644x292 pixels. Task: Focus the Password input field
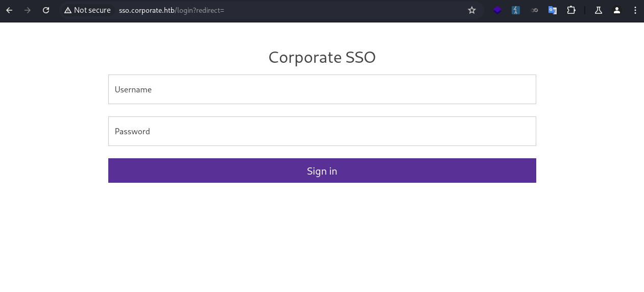(x=322, y=131)
